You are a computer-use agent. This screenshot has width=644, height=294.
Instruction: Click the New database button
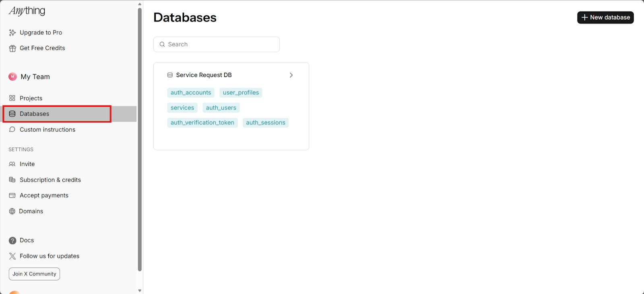point(605,17)
